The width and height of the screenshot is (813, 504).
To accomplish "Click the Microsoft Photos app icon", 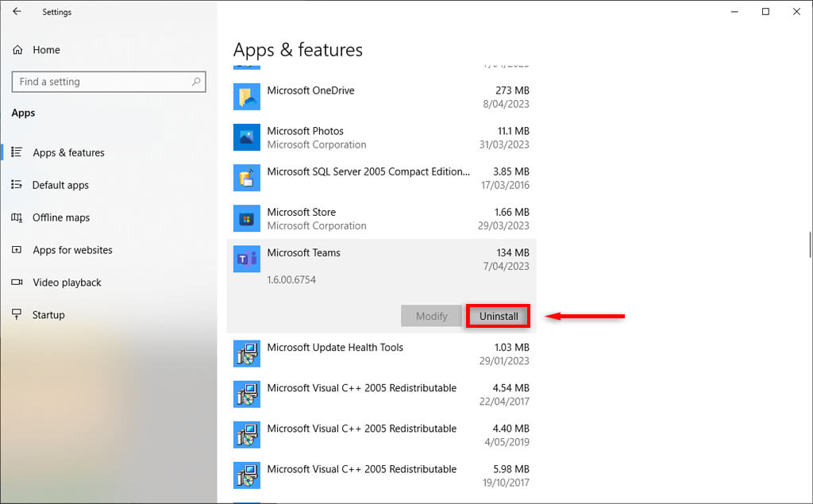I will click(x=247, y=137).
